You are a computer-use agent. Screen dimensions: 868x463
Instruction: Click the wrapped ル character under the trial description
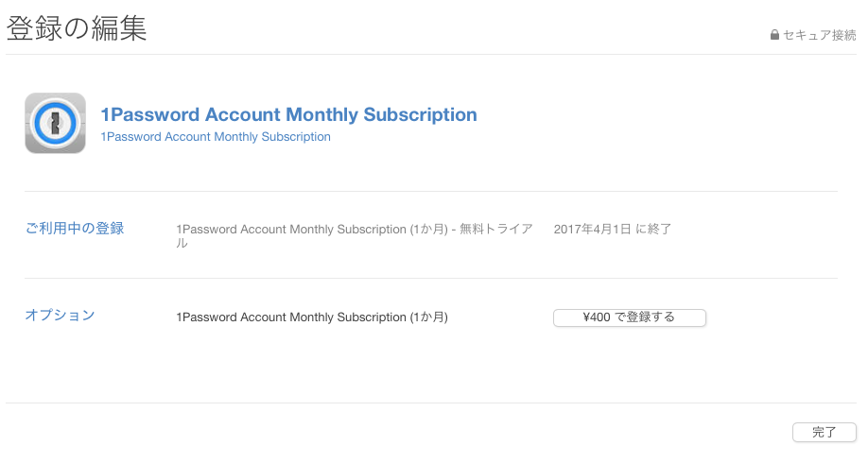click(x=182, y=244)
